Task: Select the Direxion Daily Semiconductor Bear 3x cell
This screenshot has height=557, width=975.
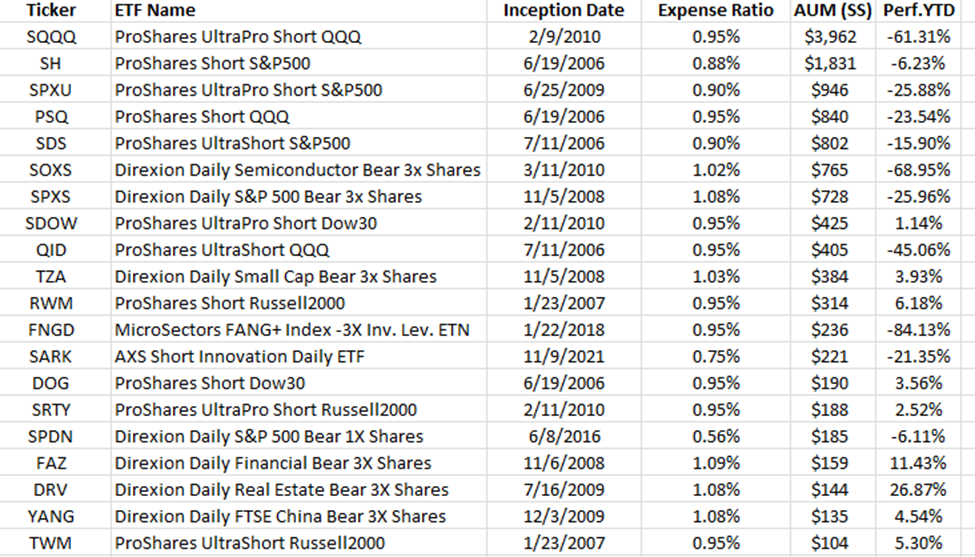Action: coord(297,170)
